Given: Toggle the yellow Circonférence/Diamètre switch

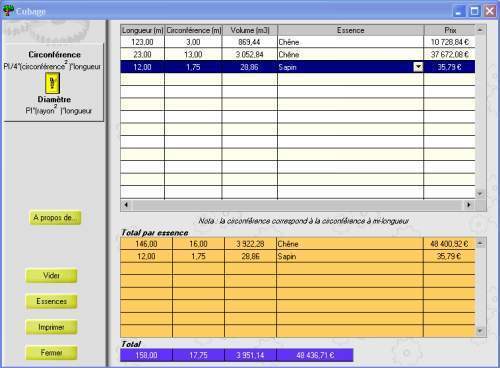Looking at the screenshot, I should click(x=52, y=83).
